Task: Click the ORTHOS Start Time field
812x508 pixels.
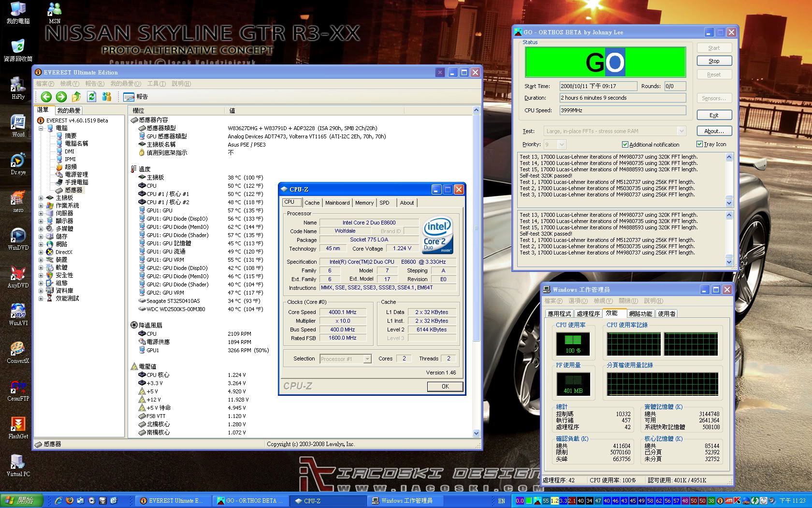Action: click(598, 86)
